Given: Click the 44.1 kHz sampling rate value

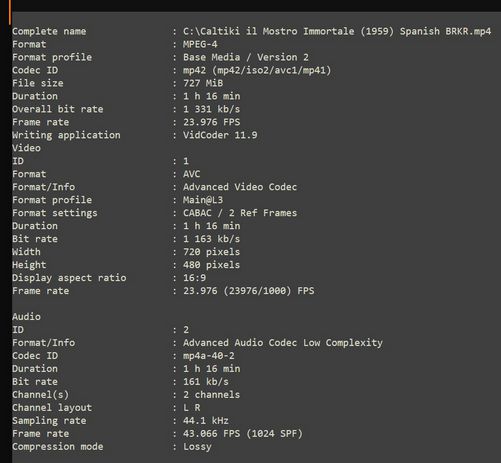Looking at the screenshot, I should click(206, 421).
